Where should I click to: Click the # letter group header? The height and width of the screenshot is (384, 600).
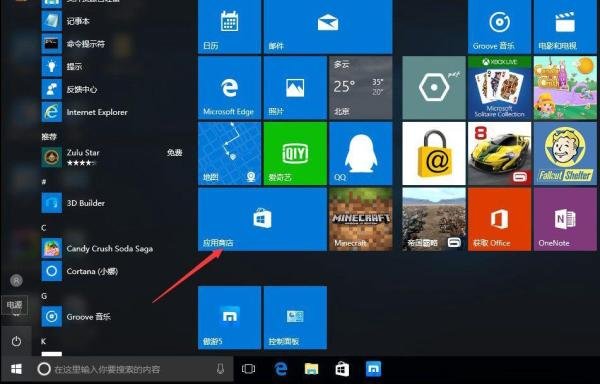44,182
